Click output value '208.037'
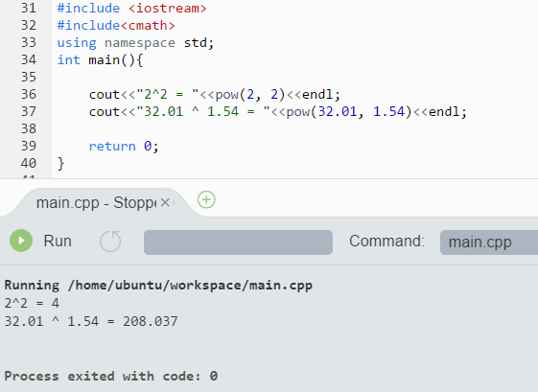Image resolution: width=538 pixels, height=392 pixels. [x=151, y=322]
